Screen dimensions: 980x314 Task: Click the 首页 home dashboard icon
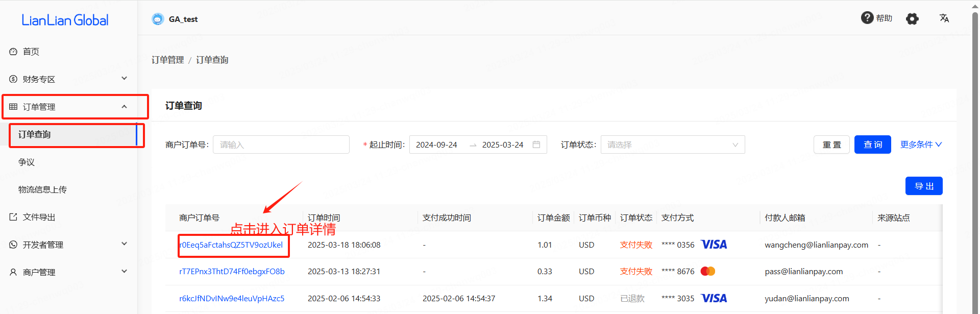13,52
